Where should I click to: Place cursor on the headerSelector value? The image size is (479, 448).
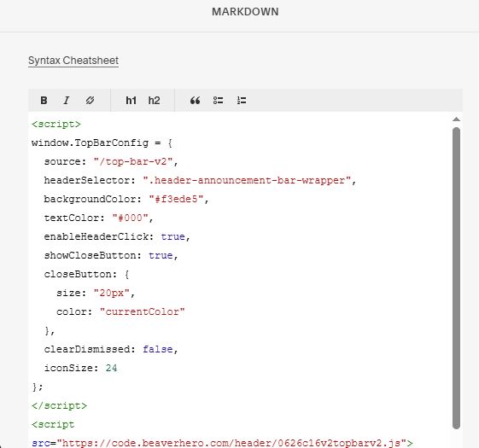(247, 181)
